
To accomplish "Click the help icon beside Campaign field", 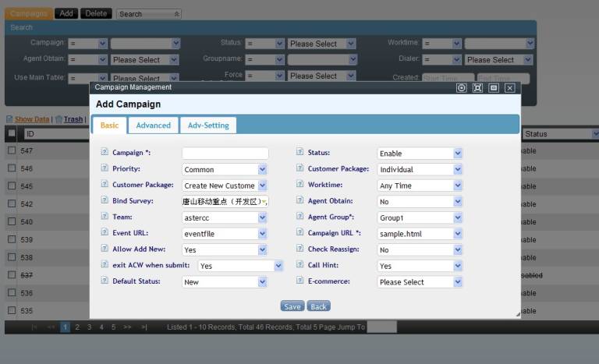I will point(105,153).
